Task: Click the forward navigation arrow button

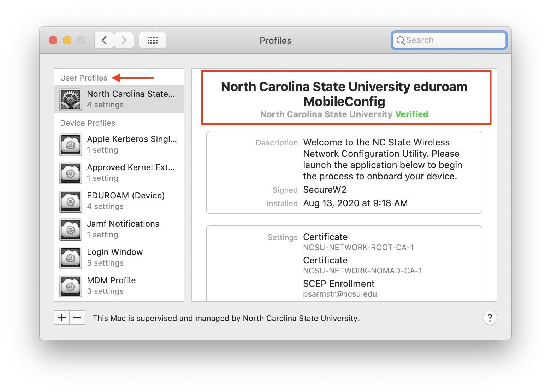Action: coord(124,40)
